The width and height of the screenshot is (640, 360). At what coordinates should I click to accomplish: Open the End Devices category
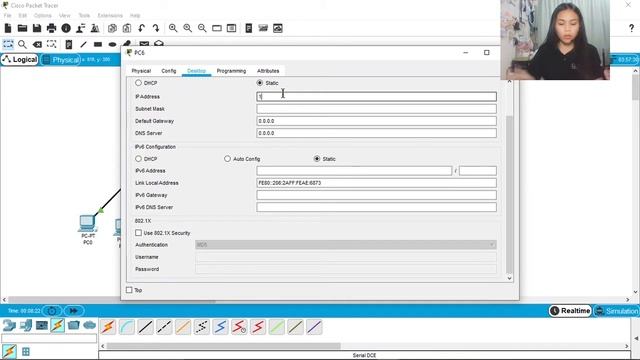click(25, 325)
